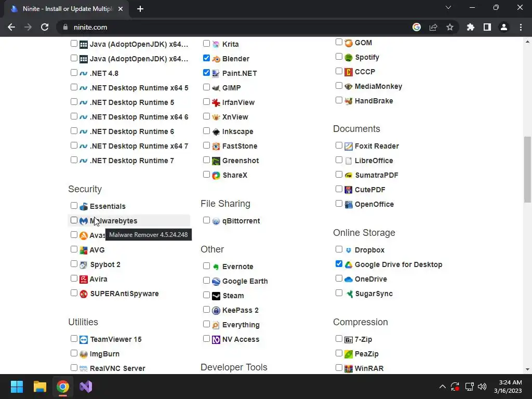The width and height of the screenshot is (532, 399).
Task: Click the MediaMonkey label
Action: coord(378,87)
